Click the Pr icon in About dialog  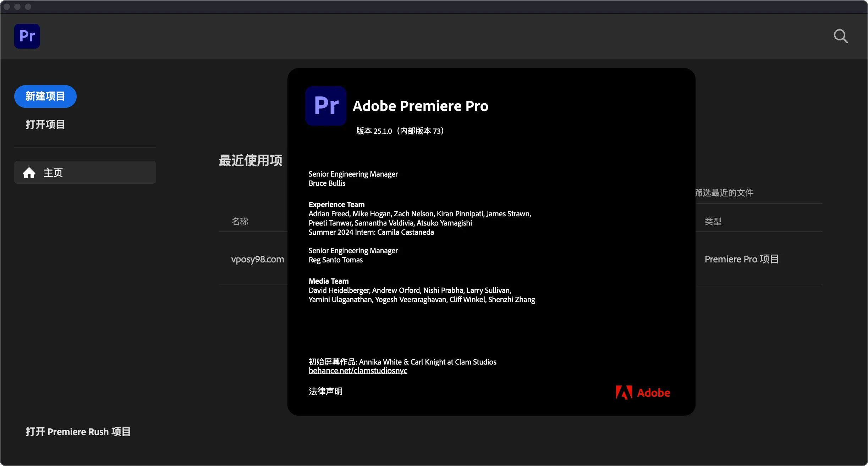[x=326, y=106]
